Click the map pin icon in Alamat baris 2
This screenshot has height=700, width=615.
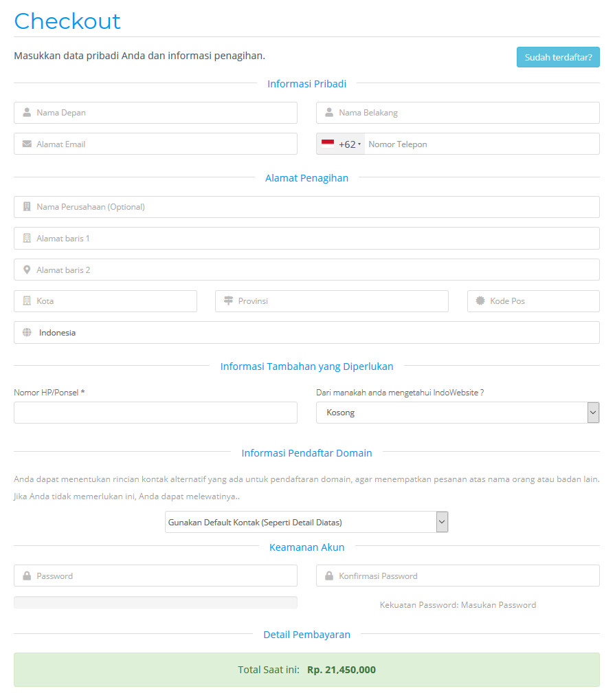click(27, 270)
